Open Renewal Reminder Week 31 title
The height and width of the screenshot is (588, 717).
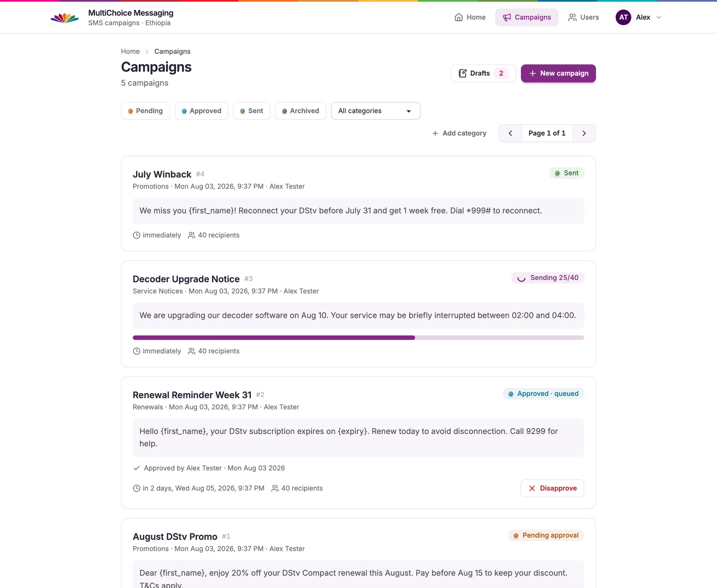coord(192,395)
